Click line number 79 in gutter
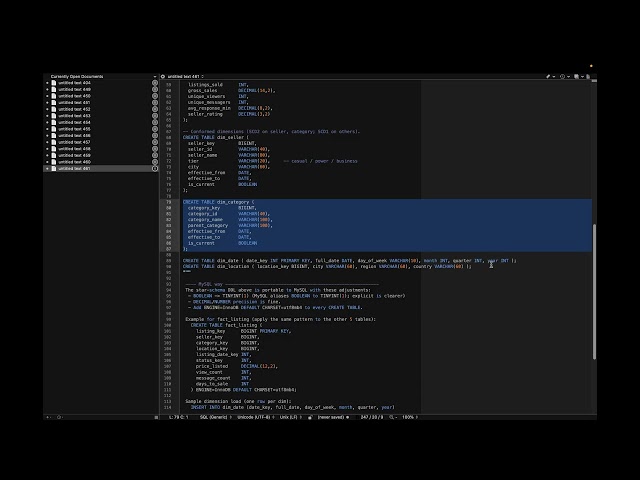The width and height of the screenshot is (640, 480). point(168,202)
